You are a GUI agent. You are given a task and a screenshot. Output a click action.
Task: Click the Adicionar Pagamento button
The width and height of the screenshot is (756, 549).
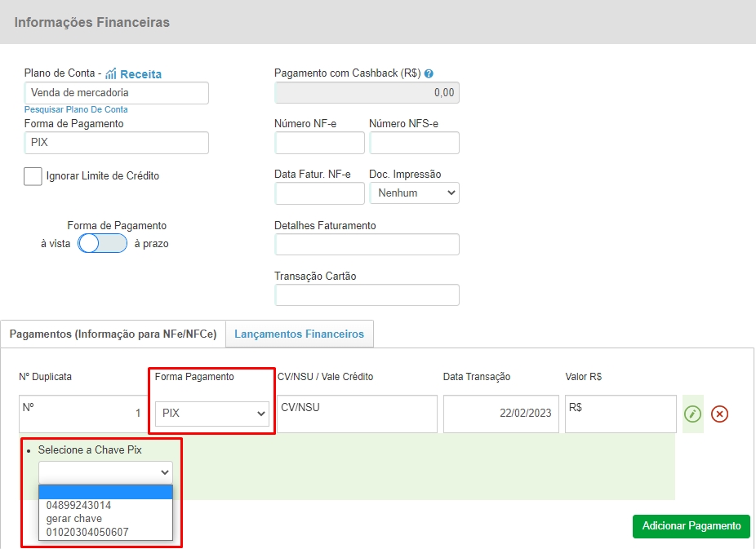coord(691,526)
